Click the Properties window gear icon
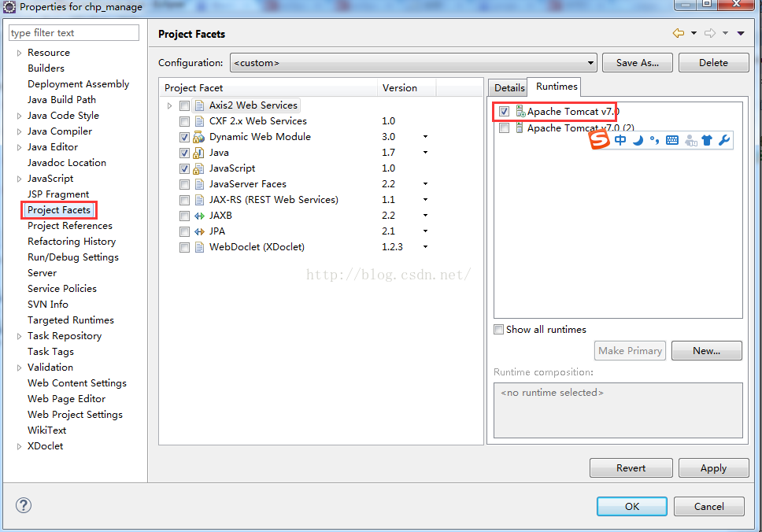The height and width of the screenshot is (532, 762). (x=9, y=7)
